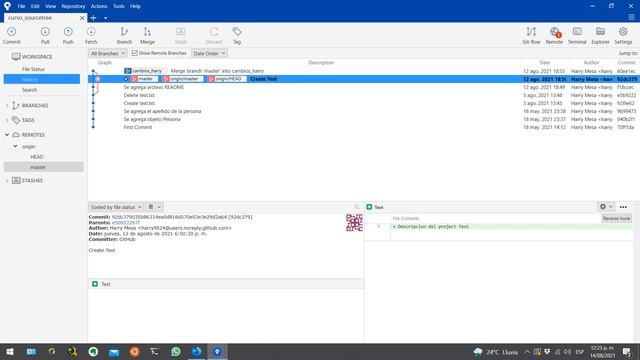Viewport: 640px width, 360px height.
Task: Click the Tag toolbar icon
Action: click(x=237, y=35)
